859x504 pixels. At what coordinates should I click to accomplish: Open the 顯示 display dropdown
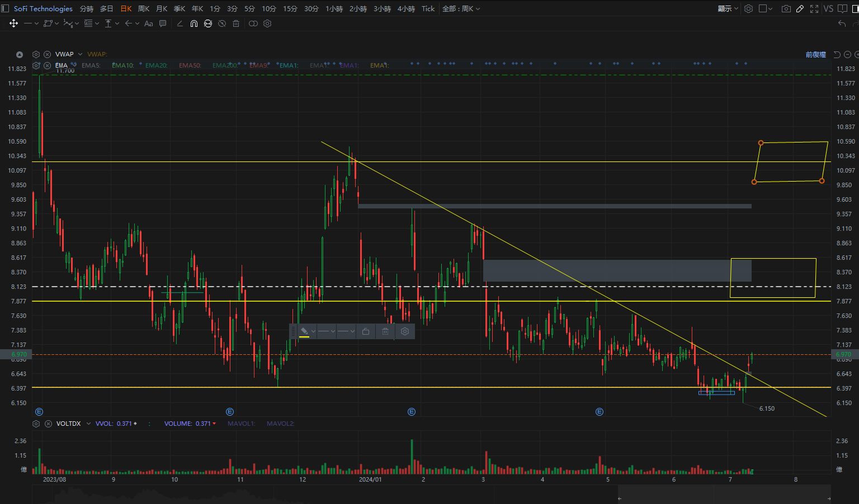pyautogui.click(x=728, y=8)
